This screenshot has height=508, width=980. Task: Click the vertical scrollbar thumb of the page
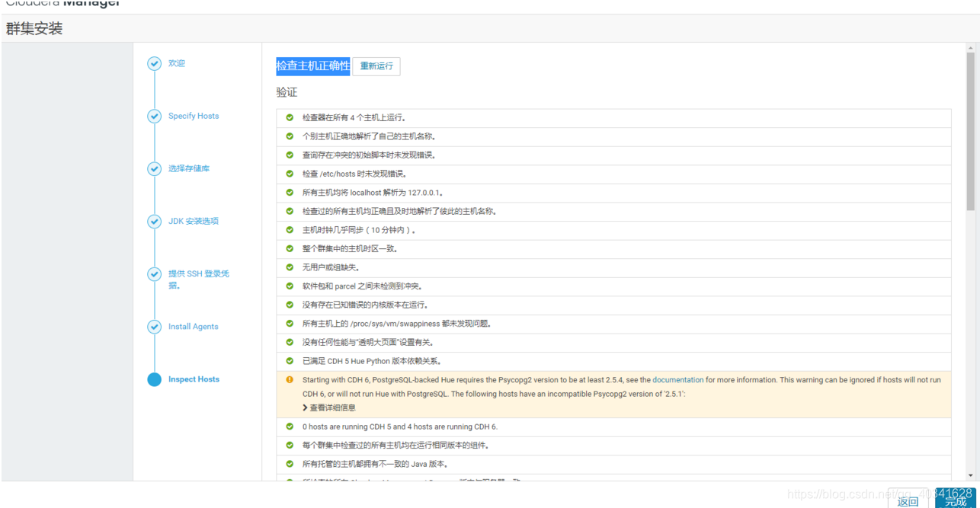point(970,131)
